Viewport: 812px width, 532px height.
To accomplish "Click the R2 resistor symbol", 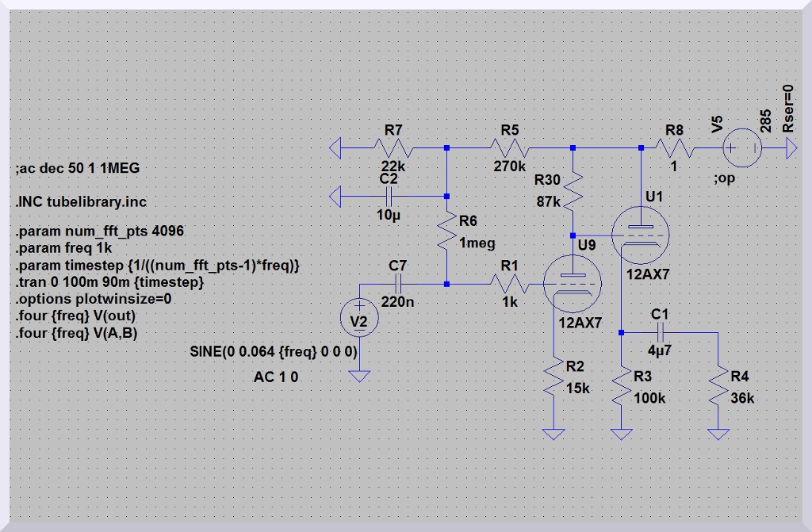I will point(553,382).
